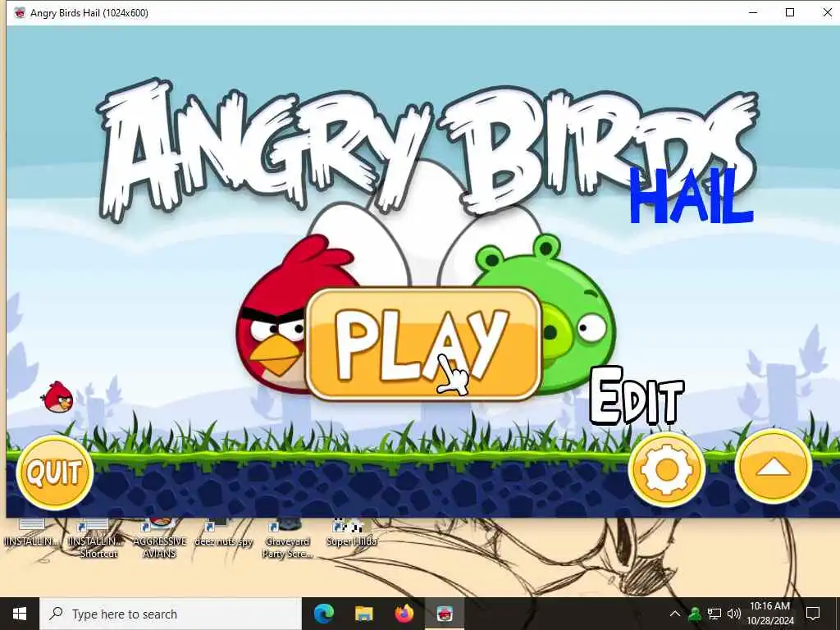
Task: Start the game with the PLAY button
Action: click(423, 344)
